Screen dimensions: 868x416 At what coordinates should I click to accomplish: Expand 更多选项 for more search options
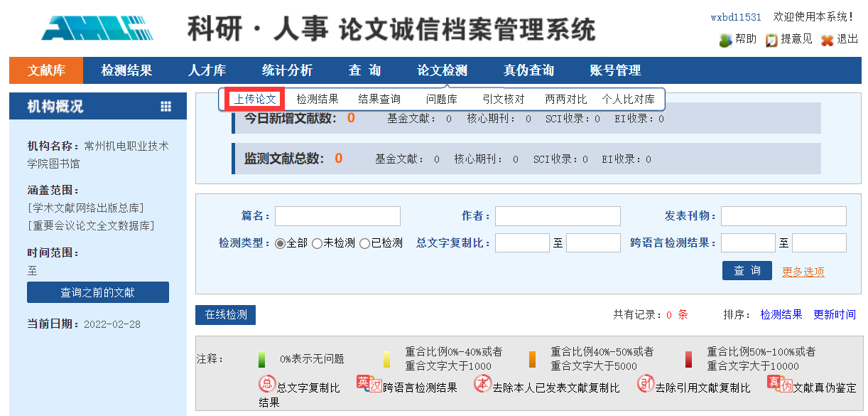tap(803, 272)
